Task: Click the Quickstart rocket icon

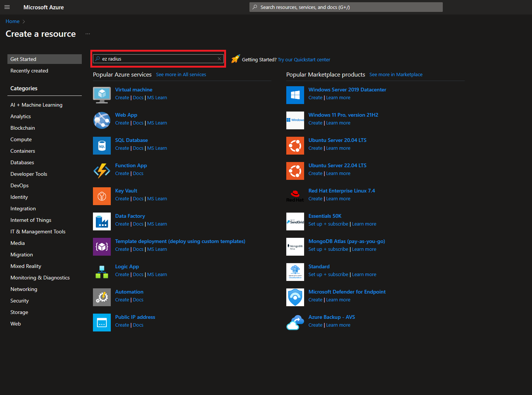Action: pyautogui.click(x=235, y=59)
